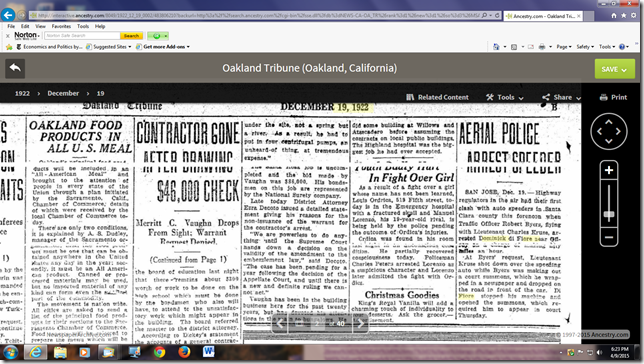
Task: Zoom out with the minus button
Action: pyautogui.click(x=609, y=237)
